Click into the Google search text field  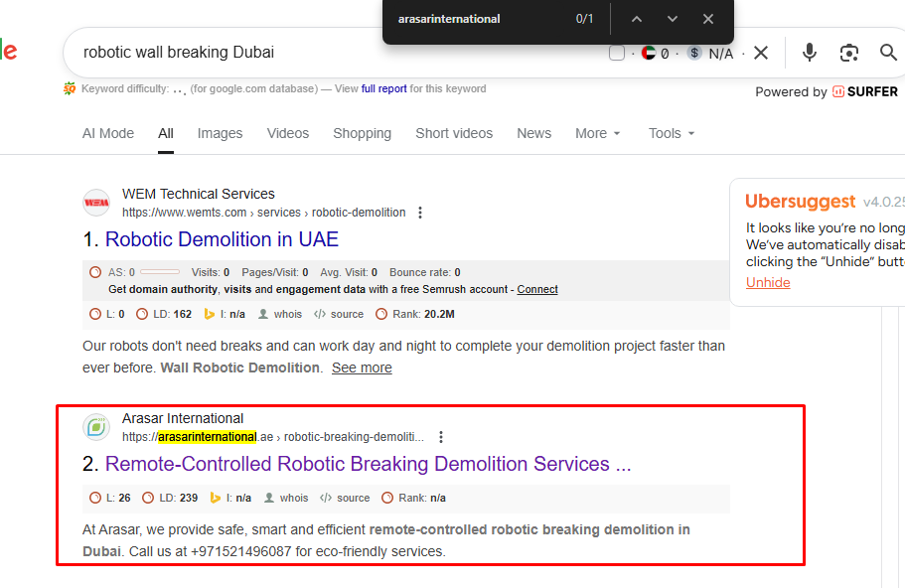(328, 53)
